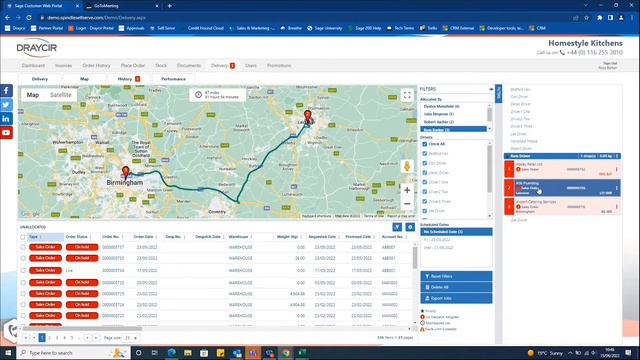The image size is (640, 360).
Task: Reload the browser page
Action: pyautogui.click(x=29, y=18)
